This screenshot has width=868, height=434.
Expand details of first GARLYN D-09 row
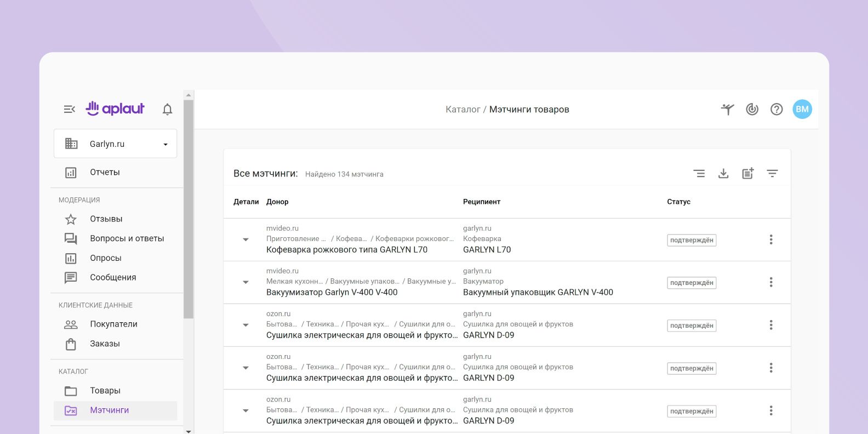pyautogui.click(x=245, y=325)
